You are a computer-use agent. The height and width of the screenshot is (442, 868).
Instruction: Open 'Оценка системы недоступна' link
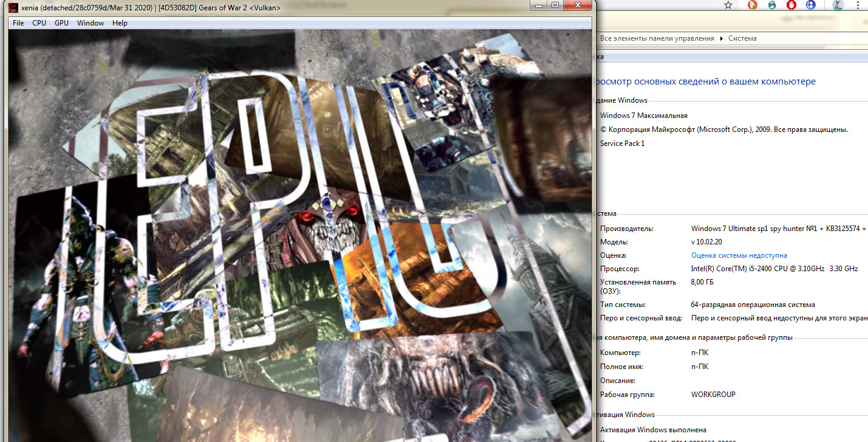coord(739,255)
